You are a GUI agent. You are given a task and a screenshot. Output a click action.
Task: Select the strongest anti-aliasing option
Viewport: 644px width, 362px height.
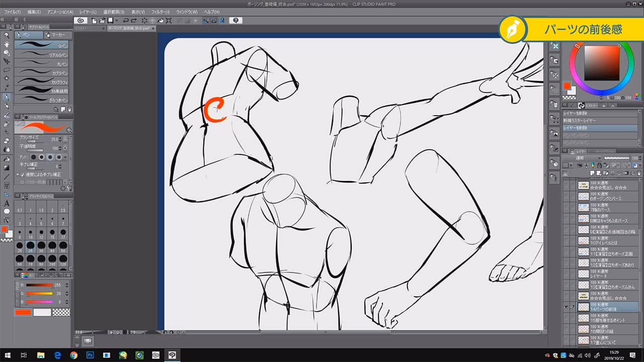pyautogui.click(x=59, y=157)
